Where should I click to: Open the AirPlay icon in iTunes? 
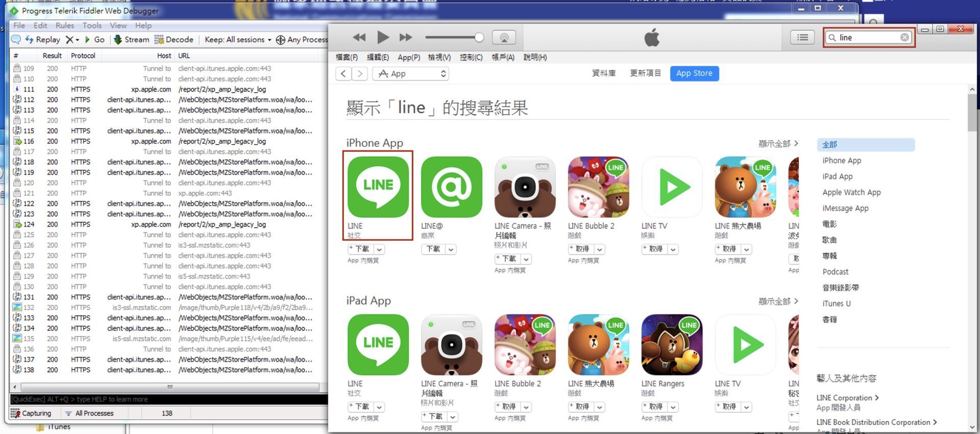[504, 37]
